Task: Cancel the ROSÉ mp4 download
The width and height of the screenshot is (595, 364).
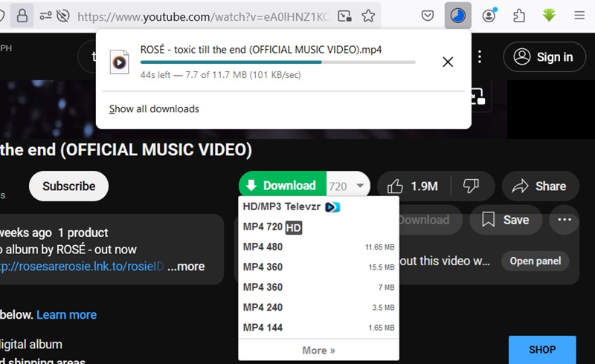Action: pyautogui.click(x=448, y=62)
